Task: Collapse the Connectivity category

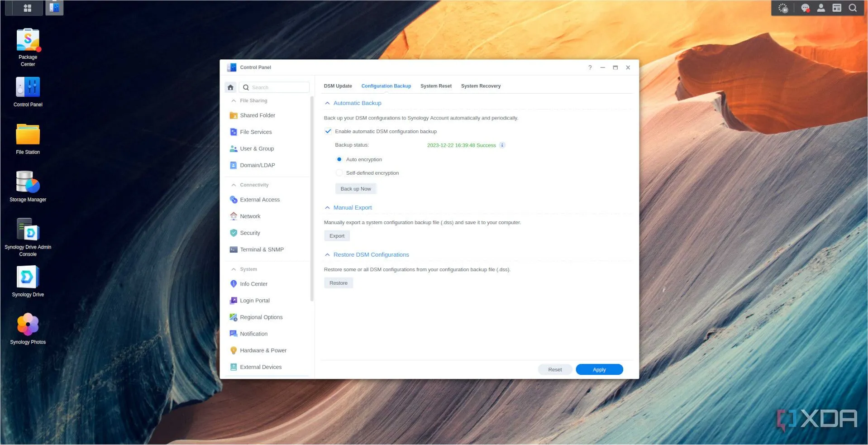Action: click(x=234, y=185)
